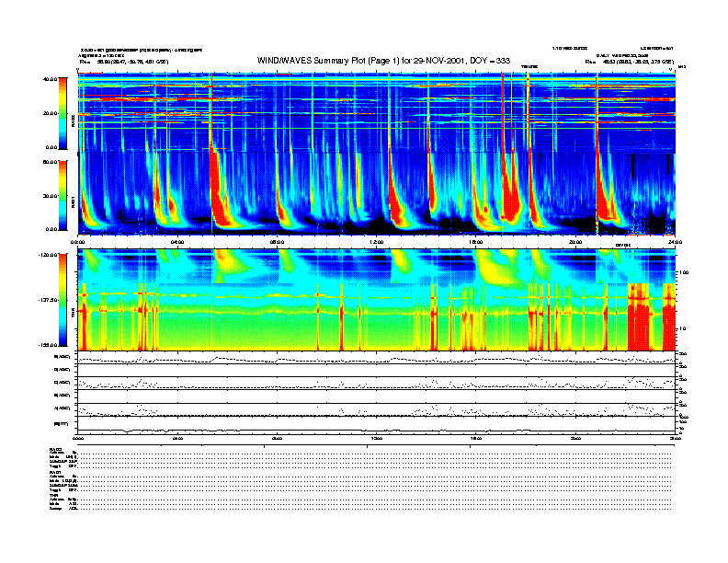Click 04:00 on the axis under RAD1 spectrogram
This screenshot has height=563, width=728.
click(x=177, y=242)
